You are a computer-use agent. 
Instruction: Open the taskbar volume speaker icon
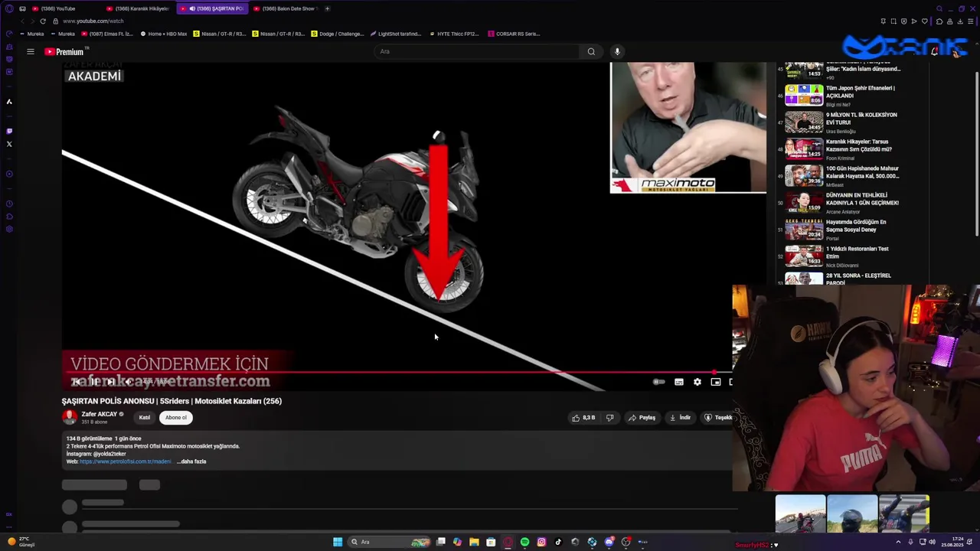(932, 543)
